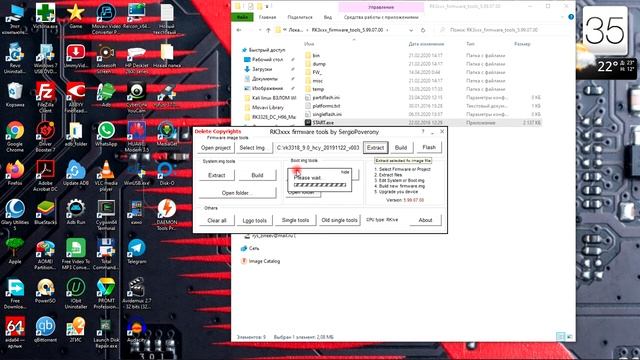The image size is (640, 360).
Task: Open the 2GIS desktop shortcut
Action: tap(76, 330)
